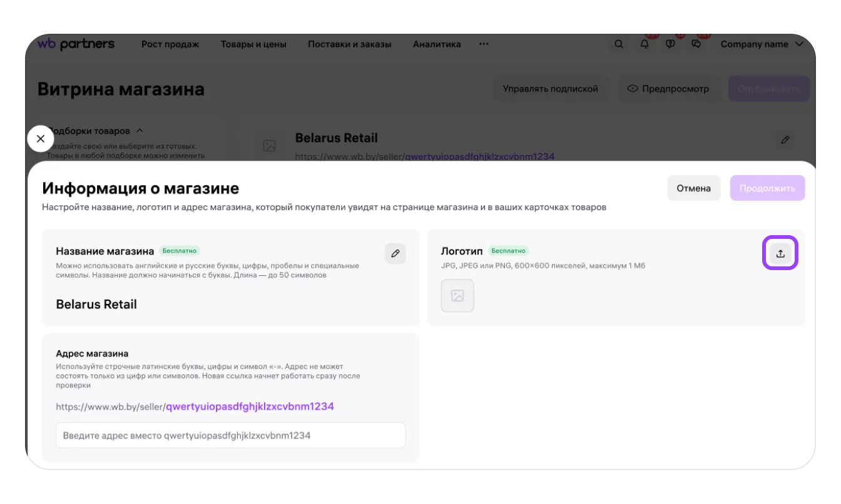Click the pencil icon beside Название магазина
Image resolution: width=841 pixels, height=504 pixels.
pyautogui.click(x=395, y=253)
